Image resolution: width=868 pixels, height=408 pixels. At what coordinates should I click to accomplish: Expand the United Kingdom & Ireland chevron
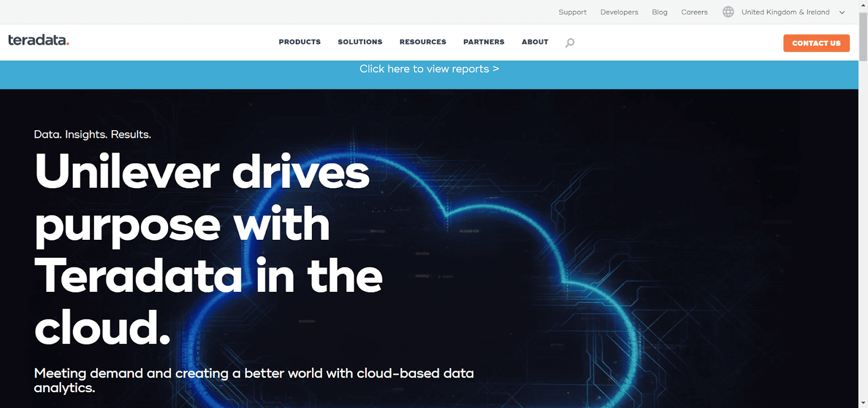point(842,12)
